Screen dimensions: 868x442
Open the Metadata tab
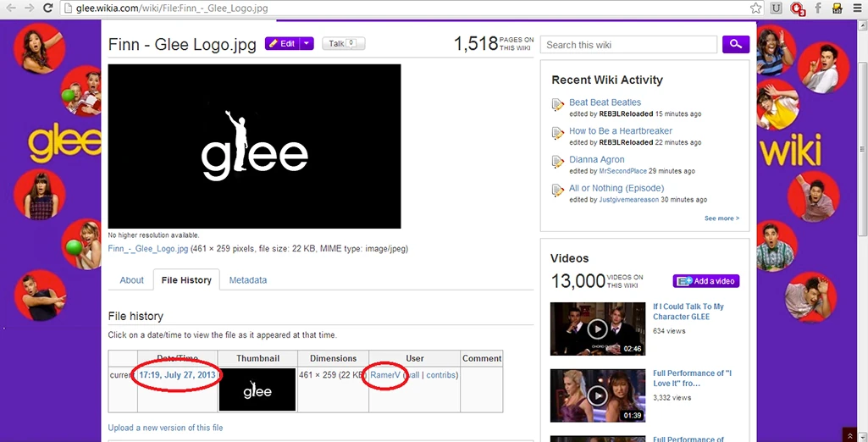(x=248, y=280)
